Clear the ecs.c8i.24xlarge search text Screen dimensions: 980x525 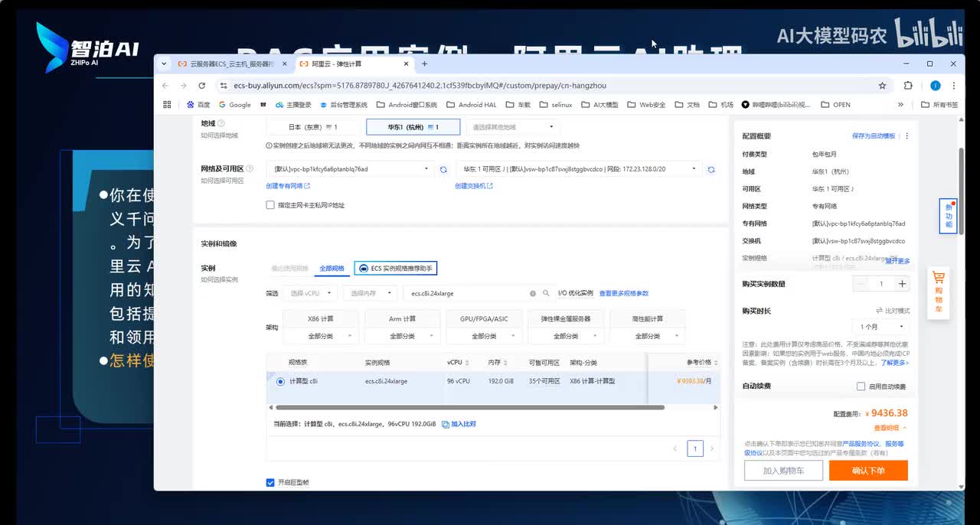point(533,293)
